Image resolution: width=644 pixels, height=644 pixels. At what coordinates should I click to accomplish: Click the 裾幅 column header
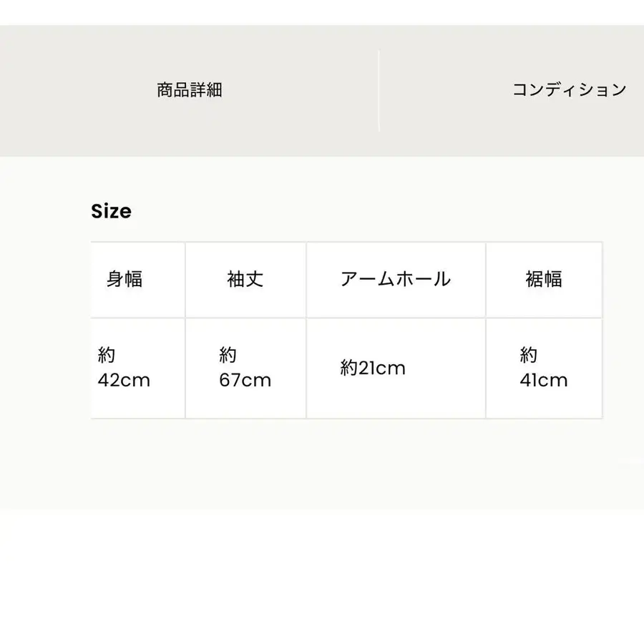pos(544,279)
